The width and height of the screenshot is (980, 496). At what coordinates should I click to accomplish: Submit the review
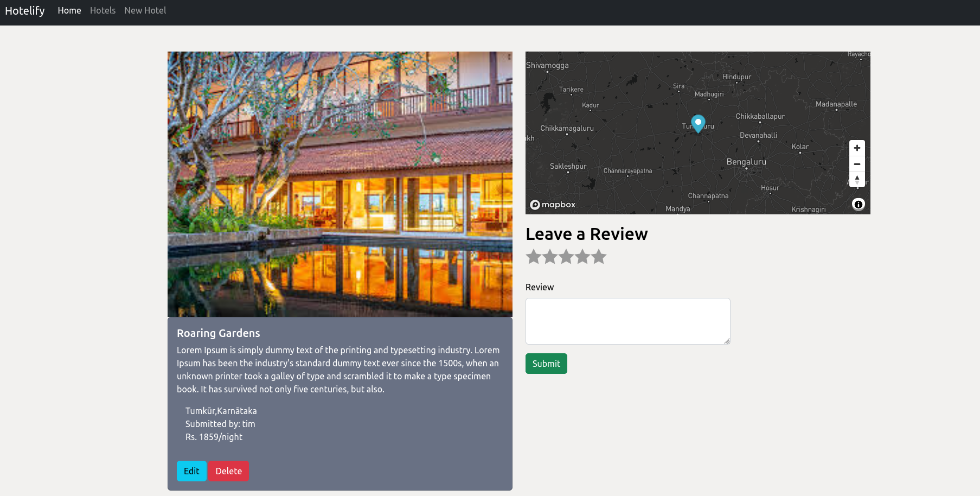(x=546, y=364)
